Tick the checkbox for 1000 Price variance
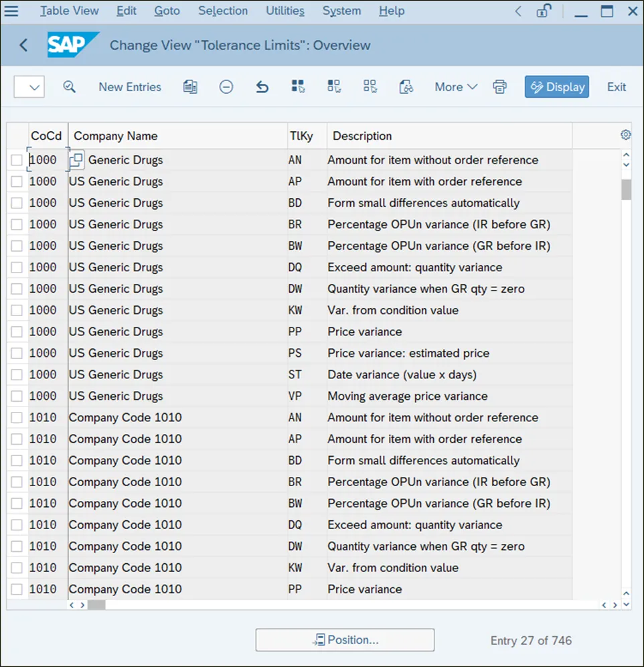The image size is (644, 667). (x=17, y=331)
